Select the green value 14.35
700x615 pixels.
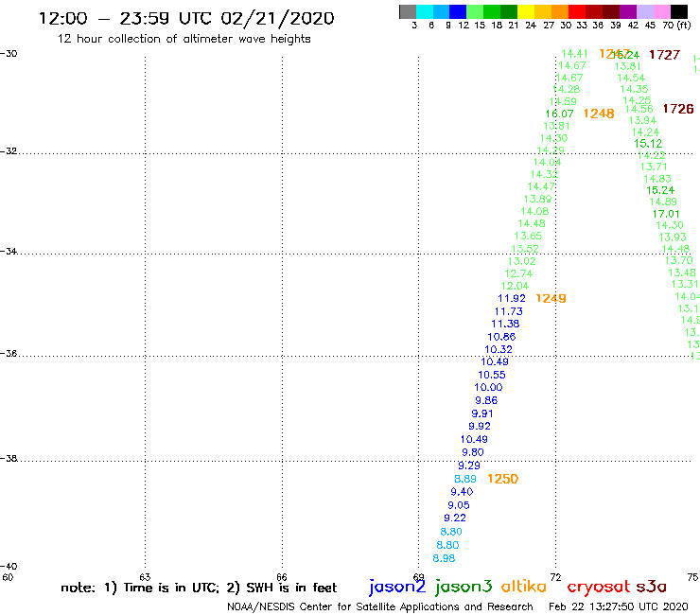[x=634, y=89]
